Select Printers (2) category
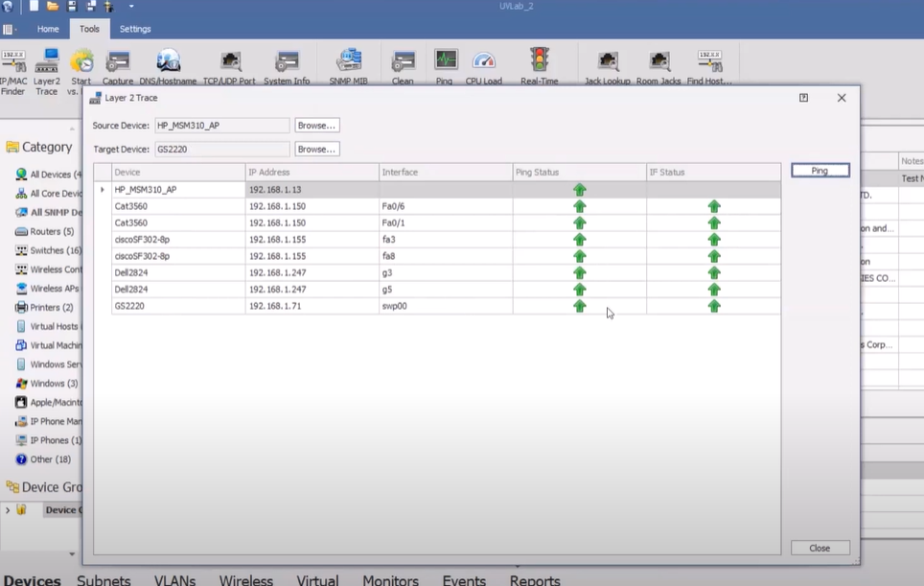The height and width of the screenshot is (586, 924). click(x=44, y=307)
